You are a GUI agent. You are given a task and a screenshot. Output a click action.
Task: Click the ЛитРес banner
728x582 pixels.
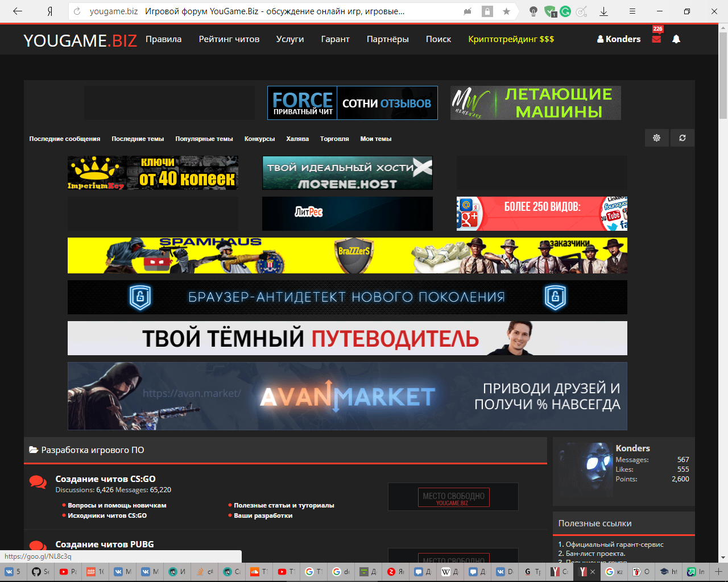tap(348, 214)
